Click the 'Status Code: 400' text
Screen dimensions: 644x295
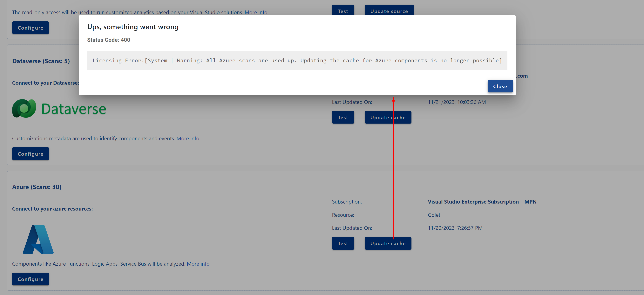pyautogui.click(x=109, y=40)
